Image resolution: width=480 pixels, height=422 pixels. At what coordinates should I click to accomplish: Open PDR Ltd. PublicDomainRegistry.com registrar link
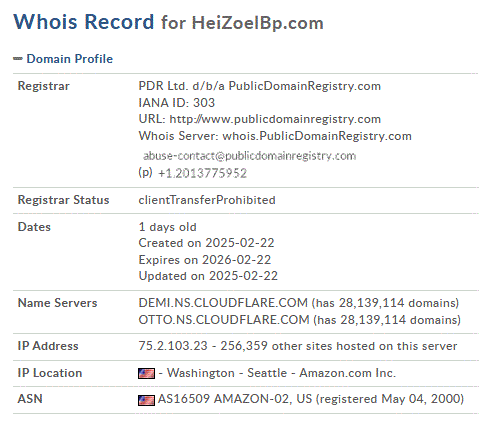(259, 86)
